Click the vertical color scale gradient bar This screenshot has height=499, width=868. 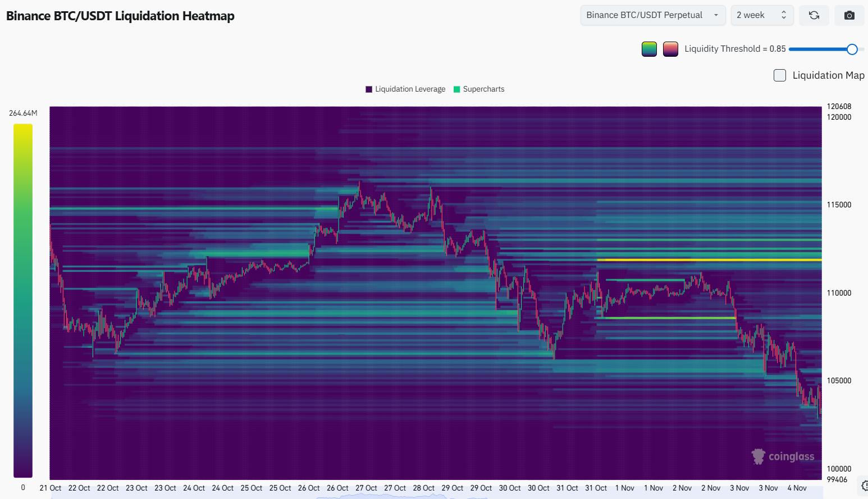coord(23,301)
